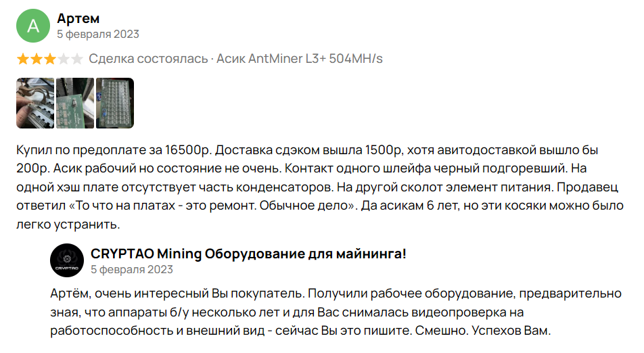Open the third review photo thumbnail
The image size is (644, 353).
click(115, 103)
